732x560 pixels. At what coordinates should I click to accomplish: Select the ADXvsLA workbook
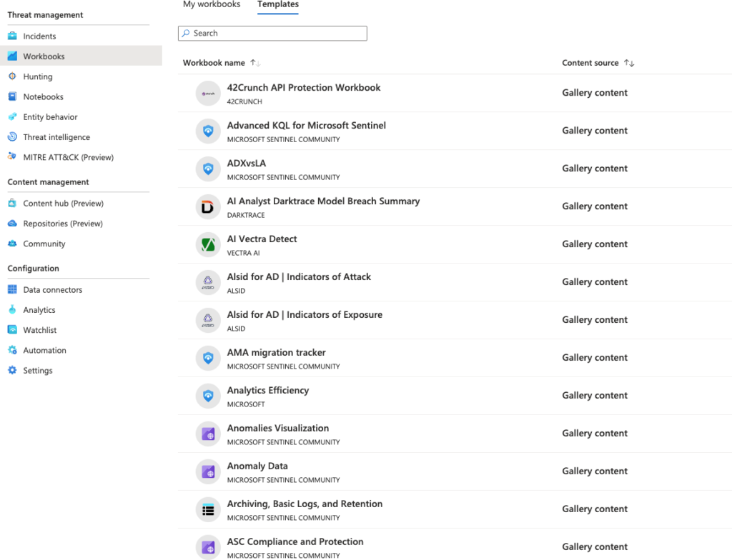point(247,164)
